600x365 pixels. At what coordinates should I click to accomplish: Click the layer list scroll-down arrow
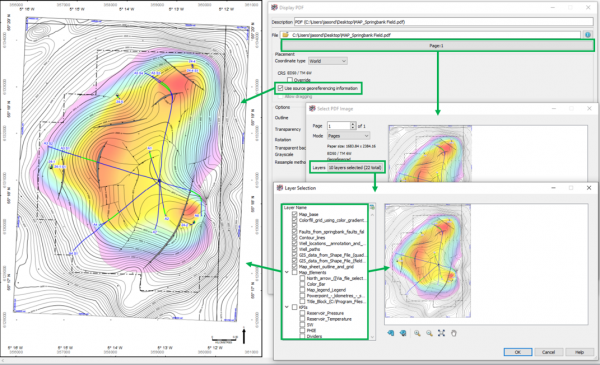coord(372,337)
